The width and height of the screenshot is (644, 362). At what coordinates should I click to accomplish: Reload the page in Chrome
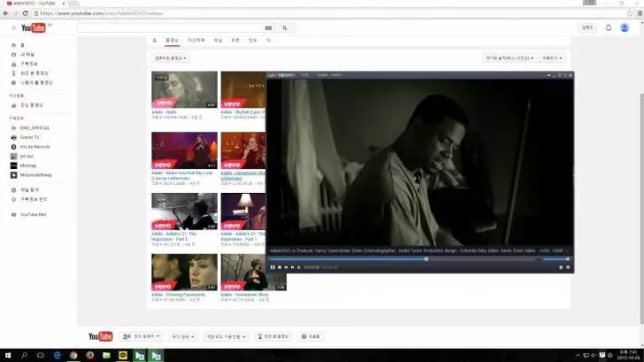coord(25,13)
